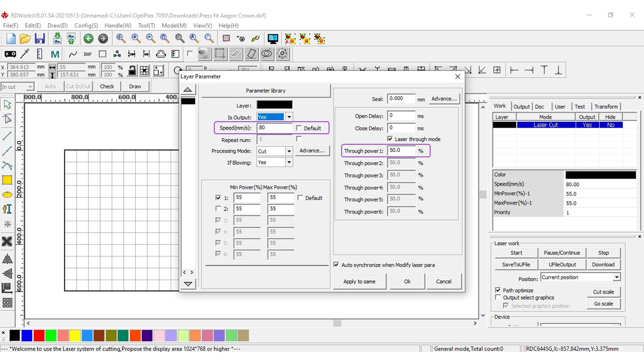Open the Config(S) menu
Screen dimensions: 644x362
click(x=86, y=26)
